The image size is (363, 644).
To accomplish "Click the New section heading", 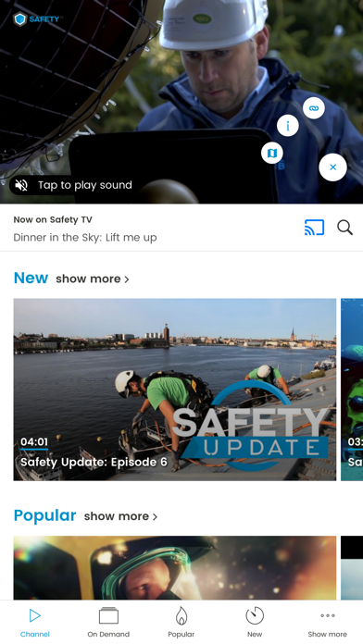I will 31,279.
